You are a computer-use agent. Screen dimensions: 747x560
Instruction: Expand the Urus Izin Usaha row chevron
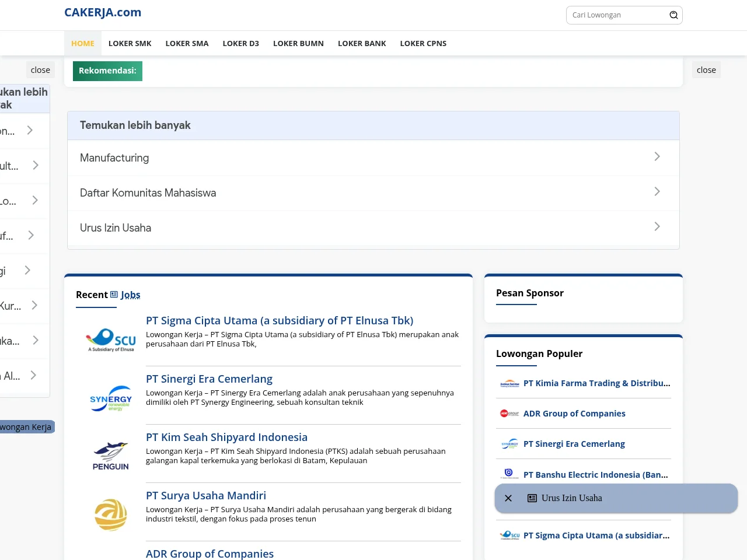[657, 226]
